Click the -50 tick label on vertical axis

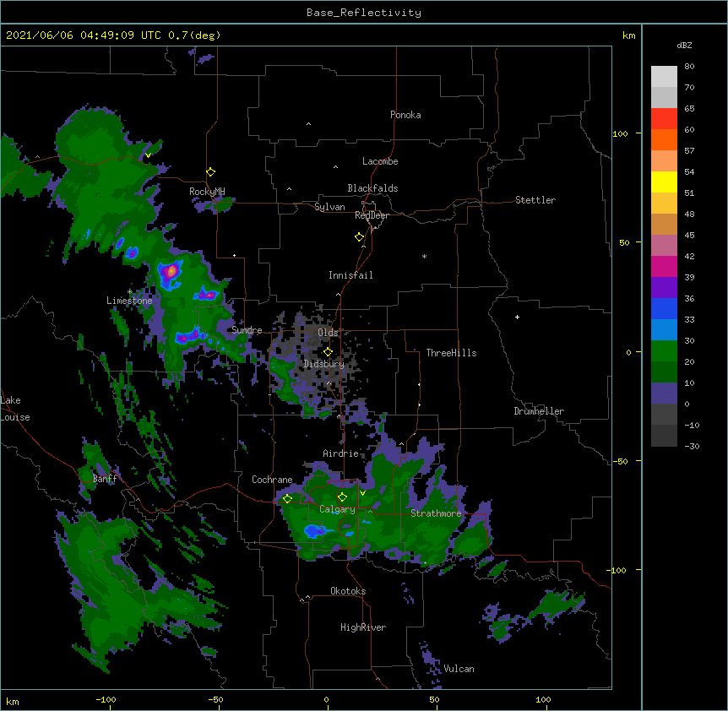[620, 461]
